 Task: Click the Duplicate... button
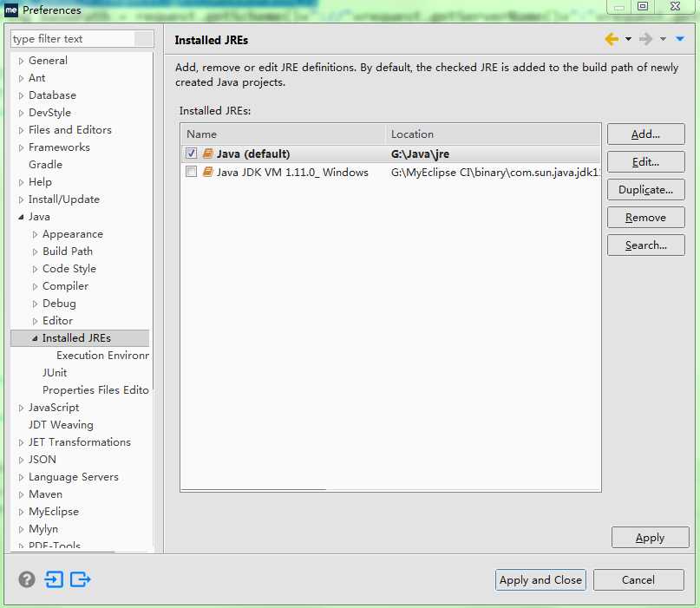[645, 190]
